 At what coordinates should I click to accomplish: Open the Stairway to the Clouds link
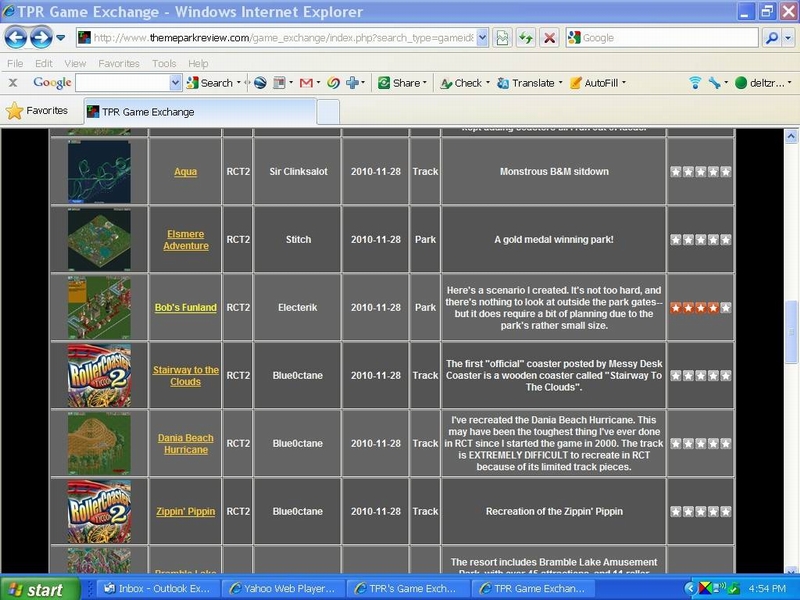[186, 376]
